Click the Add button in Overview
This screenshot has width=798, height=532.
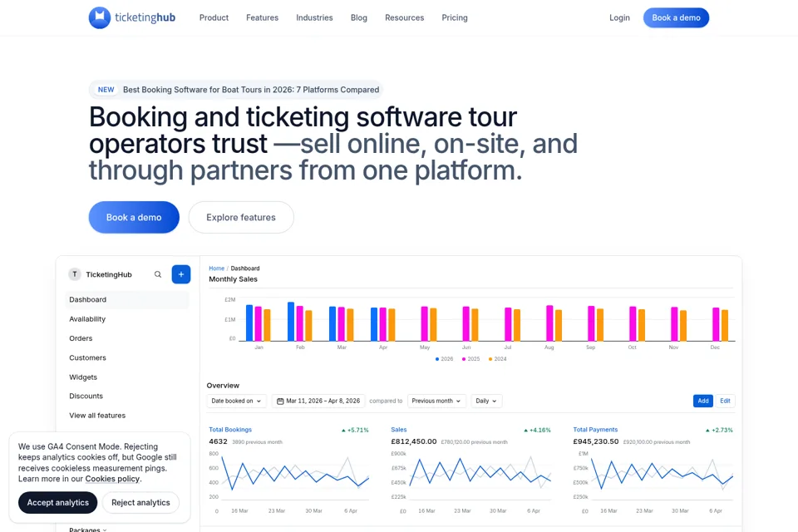[x=703, y=401]
